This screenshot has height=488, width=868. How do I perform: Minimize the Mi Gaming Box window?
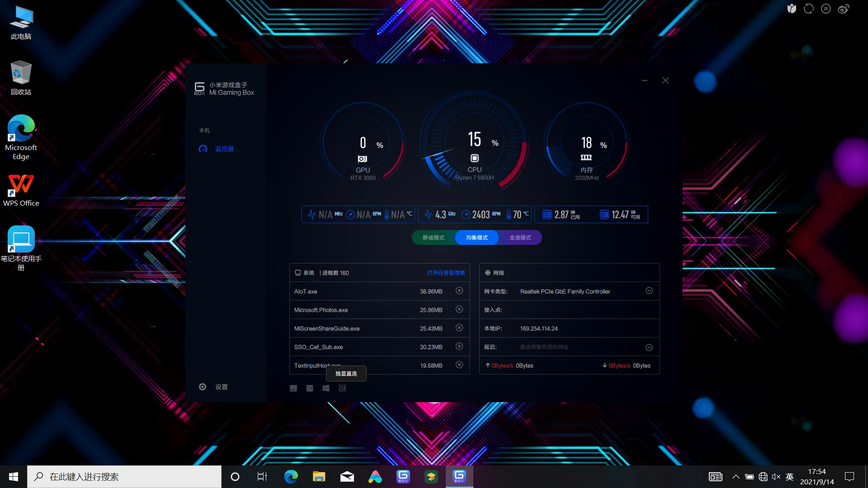pyautogui.click(x=645, y=80)
